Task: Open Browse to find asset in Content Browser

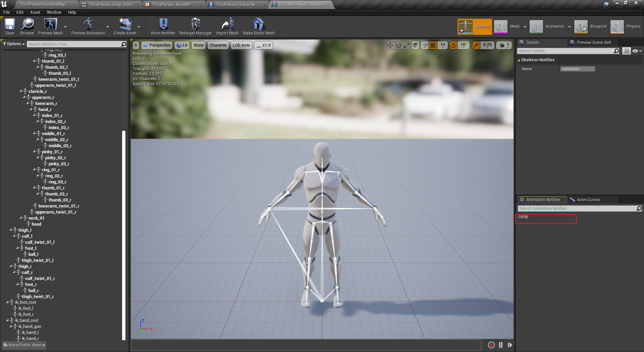Action: (x=27, y=26)
